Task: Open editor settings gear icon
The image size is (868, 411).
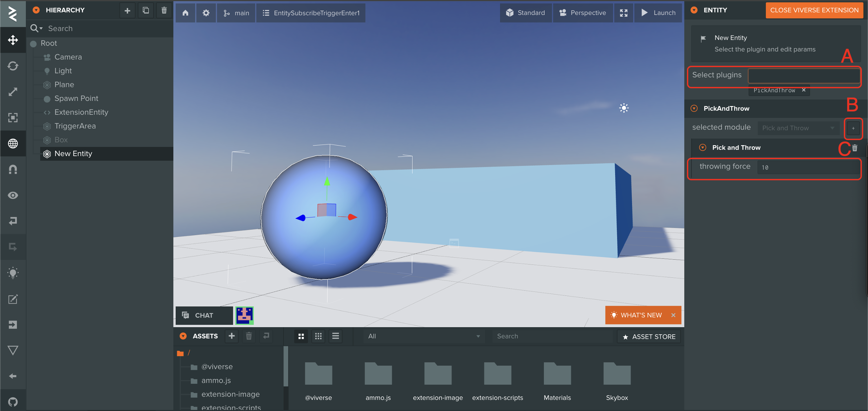Action: click(206, 13)
